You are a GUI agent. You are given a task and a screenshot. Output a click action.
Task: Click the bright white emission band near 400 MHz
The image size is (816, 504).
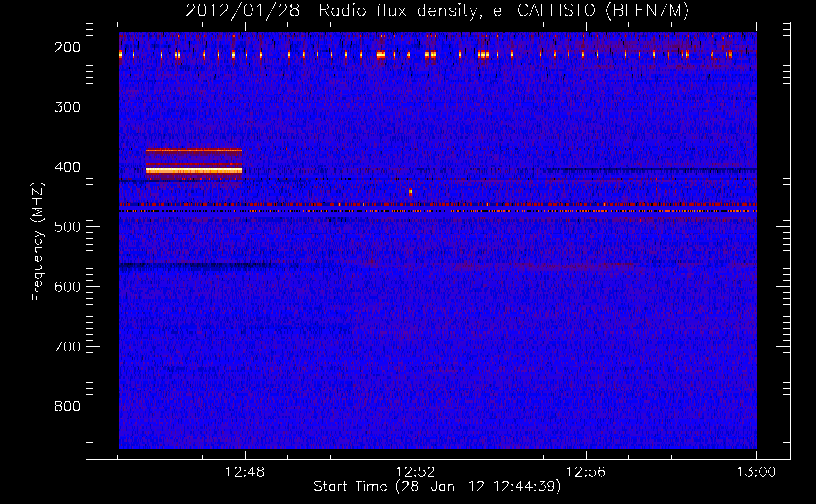tap(194, 171)
